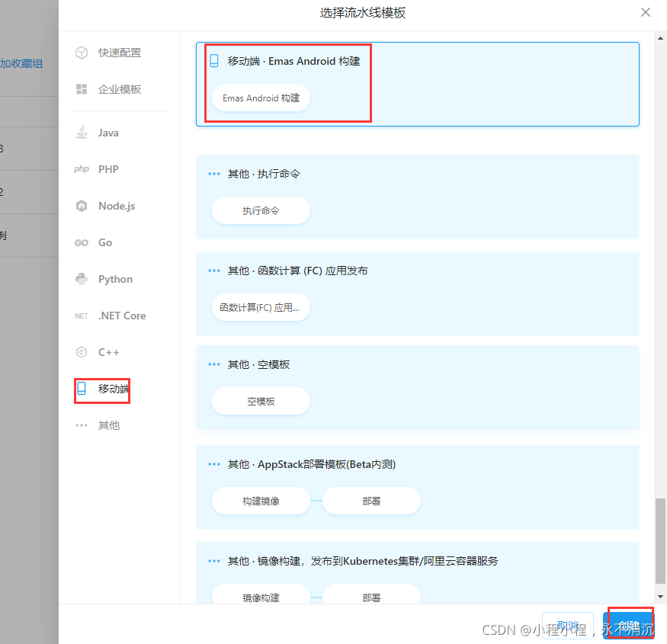667x644 pixels.
Task: Open the 企业模板 category
Action: point(120,89)
